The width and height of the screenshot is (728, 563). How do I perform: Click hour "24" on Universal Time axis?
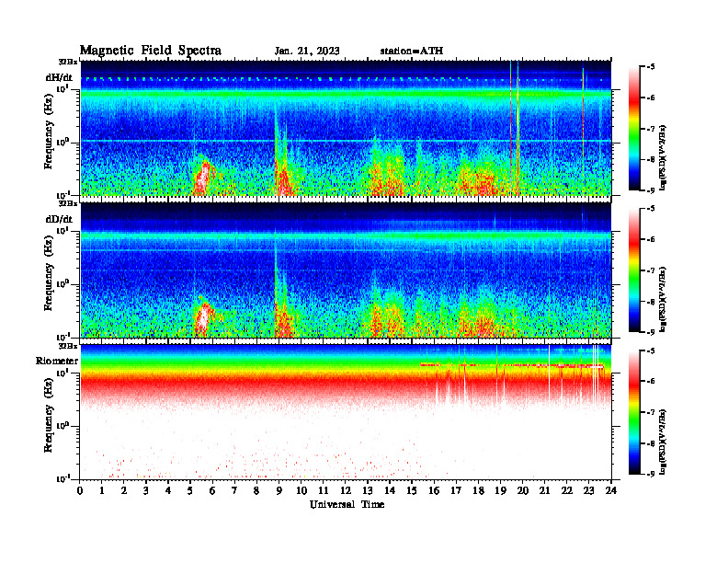pyautogui.click(x=611, y=490)
